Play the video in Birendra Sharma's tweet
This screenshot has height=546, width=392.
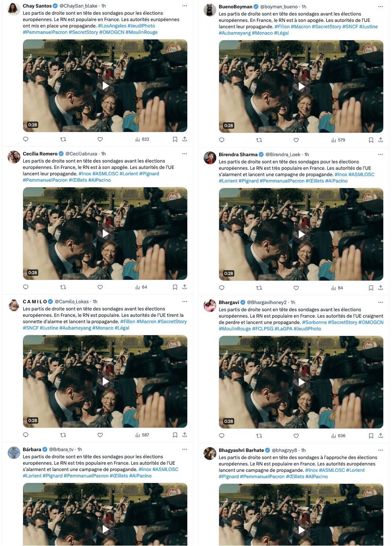[x=301, y=234]
